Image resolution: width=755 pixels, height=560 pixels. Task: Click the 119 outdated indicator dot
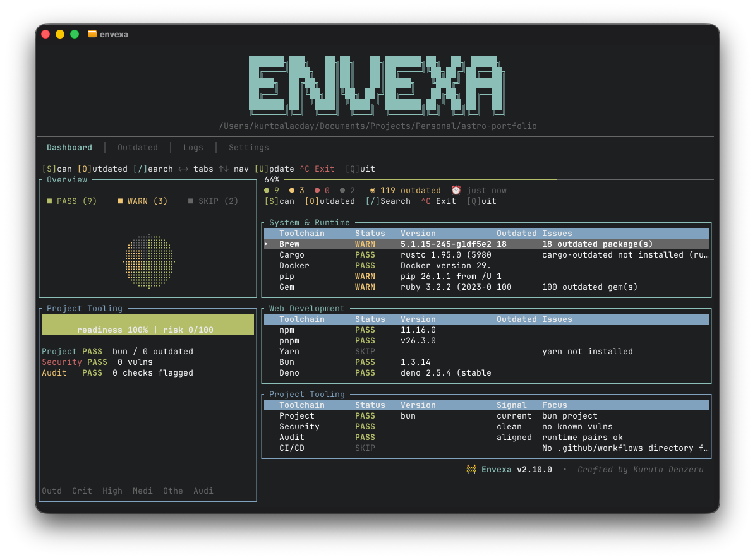[373, 191]
